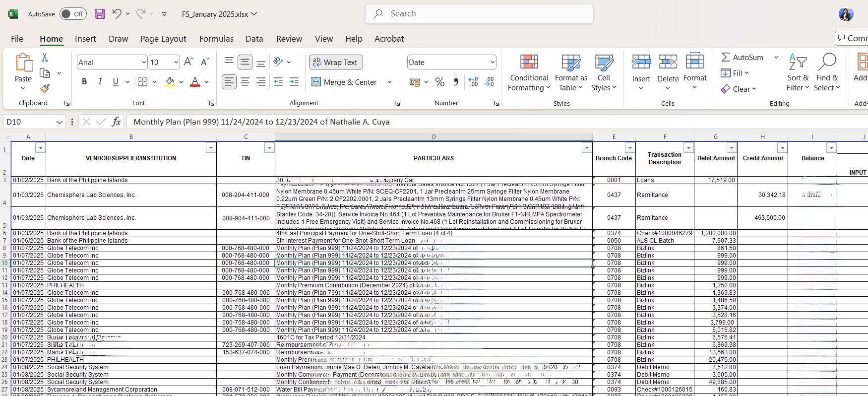This screenshot has height=396, width=868.
Task: Toggle AutoSave switch on
Action: pos(72,14)
